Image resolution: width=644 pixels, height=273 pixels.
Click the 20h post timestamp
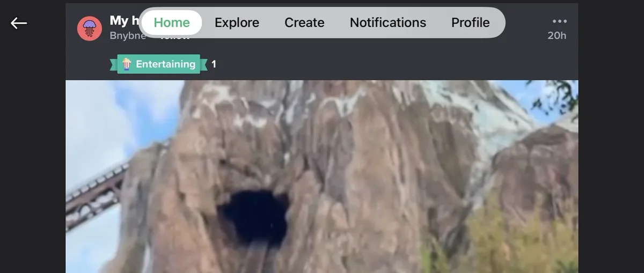coord(557,36)
